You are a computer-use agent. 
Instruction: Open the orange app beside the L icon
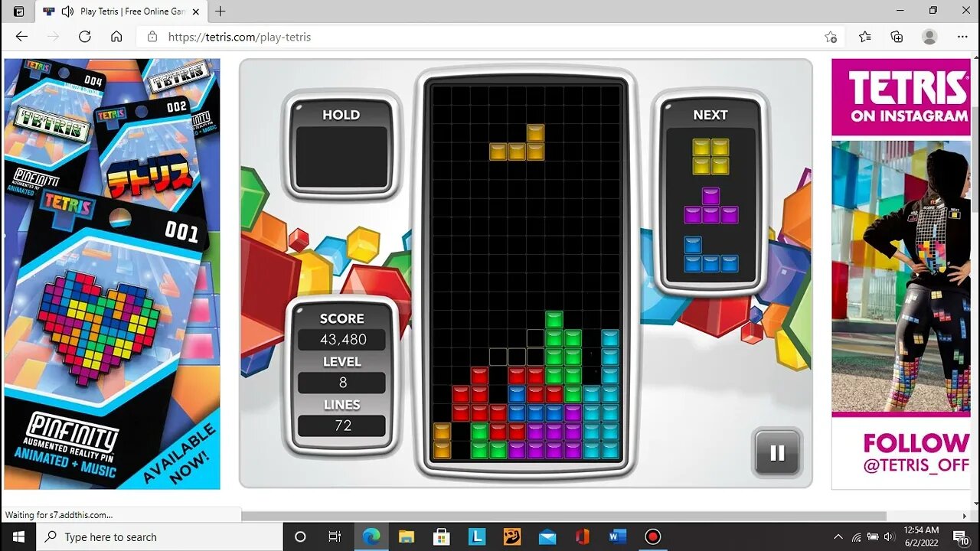(x=511, y=536)
